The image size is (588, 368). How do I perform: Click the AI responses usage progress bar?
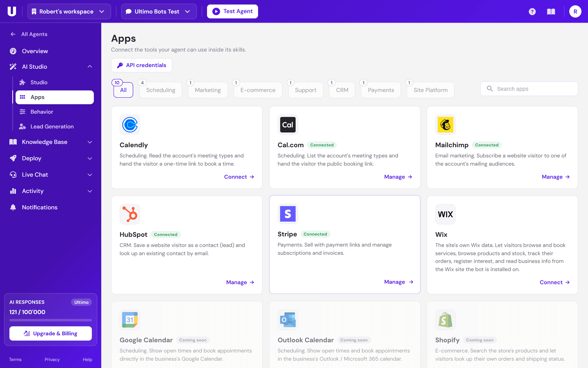click(x=51, y=320)
